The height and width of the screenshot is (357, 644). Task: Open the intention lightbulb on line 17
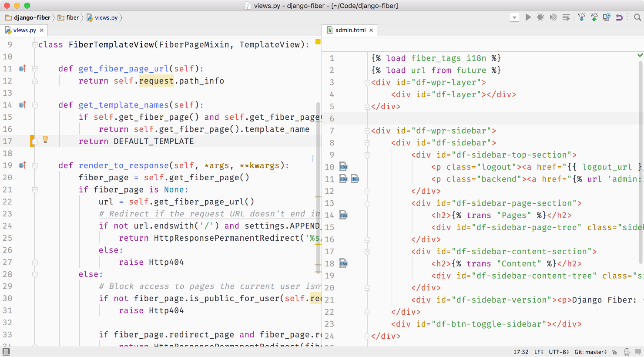(x=44, y=140)
